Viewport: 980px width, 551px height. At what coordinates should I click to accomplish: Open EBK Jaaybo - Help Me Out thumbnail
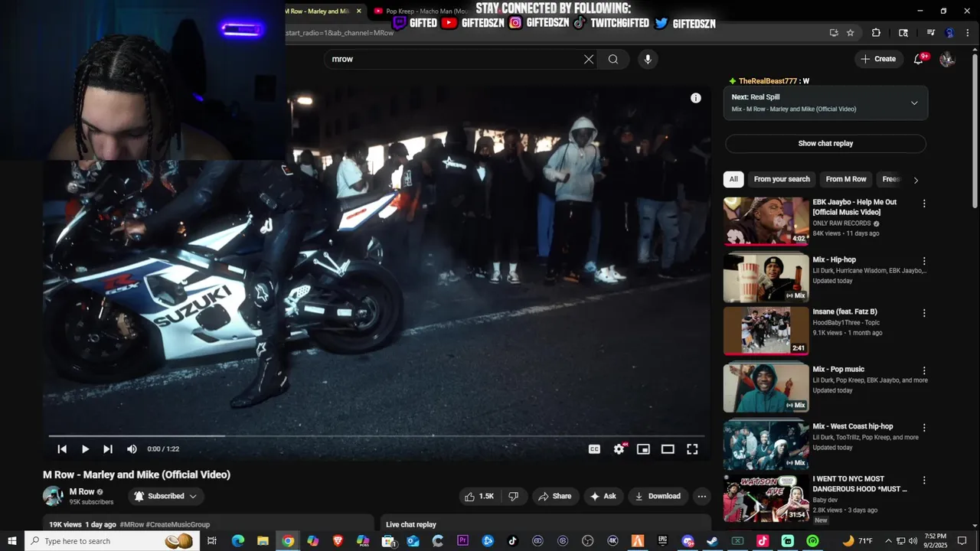coord(766,221)
